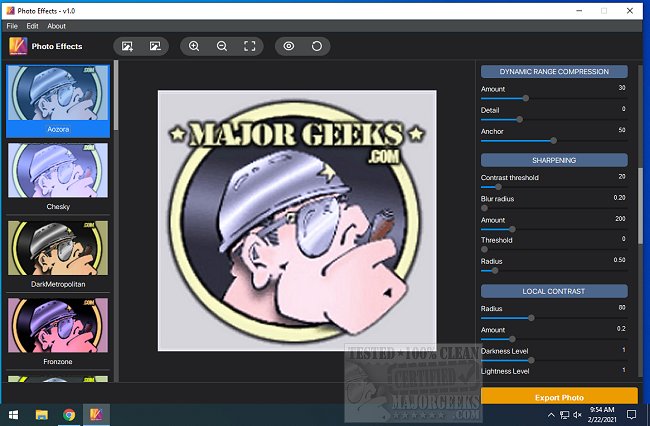Click the Local Contrast section header
Viewport: 650px width, 426px height.
pos(554,291)
